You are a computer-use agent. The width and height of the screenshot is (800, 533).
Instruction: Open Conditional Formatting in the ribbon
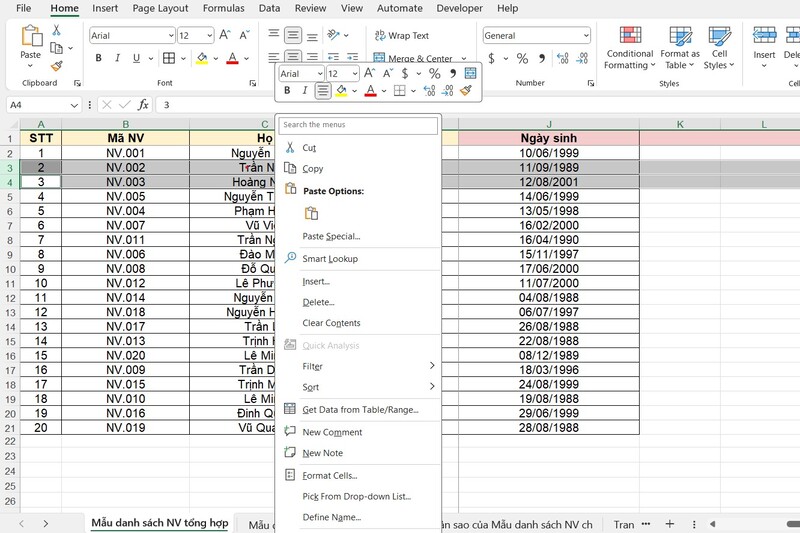coord(629,48)
